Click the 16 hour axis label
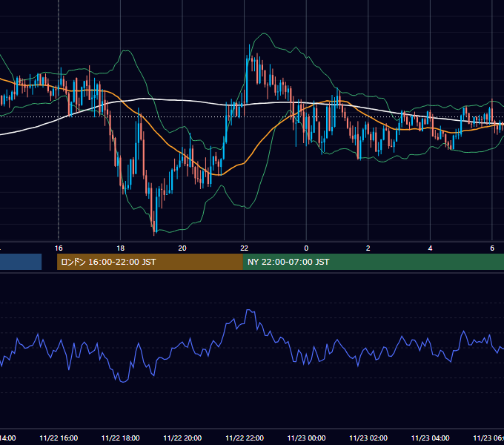This screenshot has width=504, height=445. pos(59,248)
